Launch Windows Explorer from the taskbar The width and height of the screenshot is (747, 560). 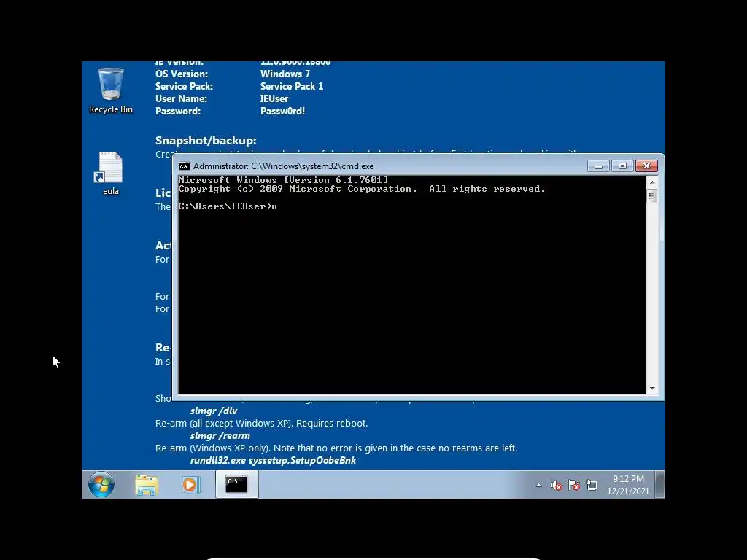point(147,485)
